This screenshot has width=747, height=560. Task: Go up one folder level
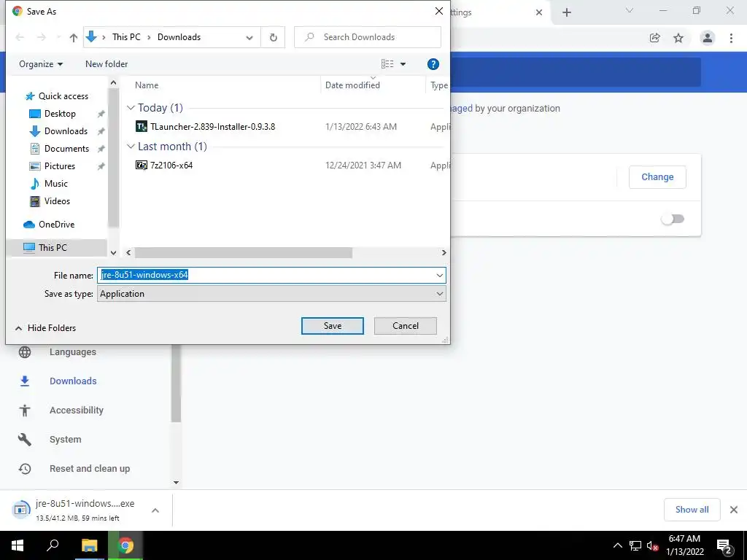(x=74, y=38)
